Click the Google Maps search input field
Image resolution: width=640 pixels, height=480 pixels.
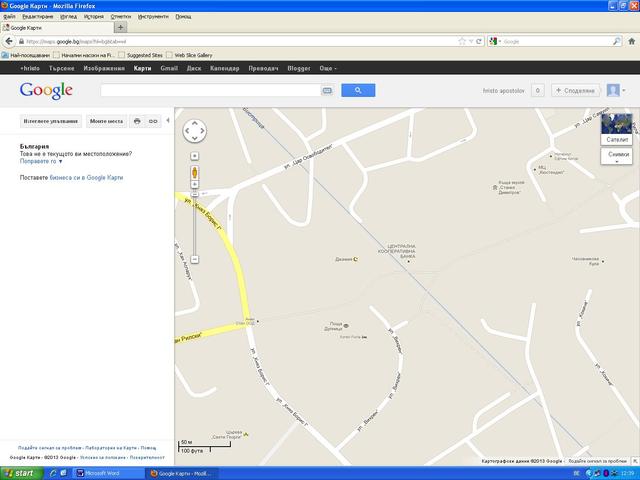pos(210,90)
